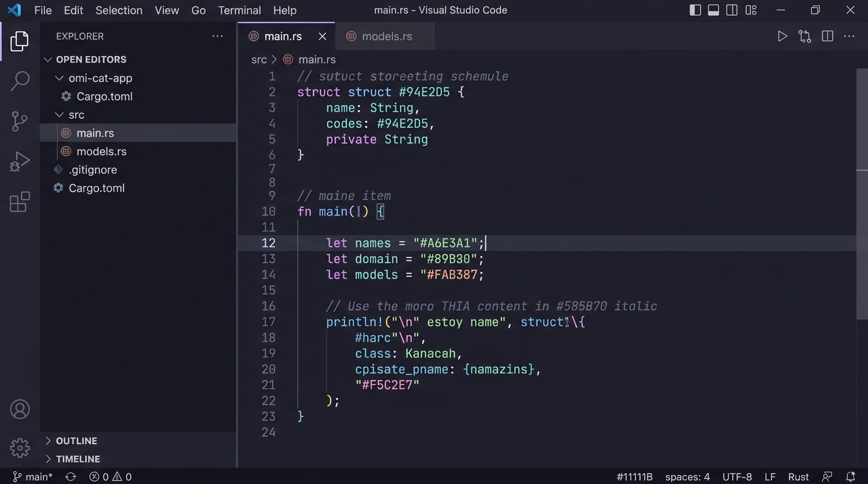Open the Manage gear icon
The image size is (868, 484).
click(x=20, y=448)
